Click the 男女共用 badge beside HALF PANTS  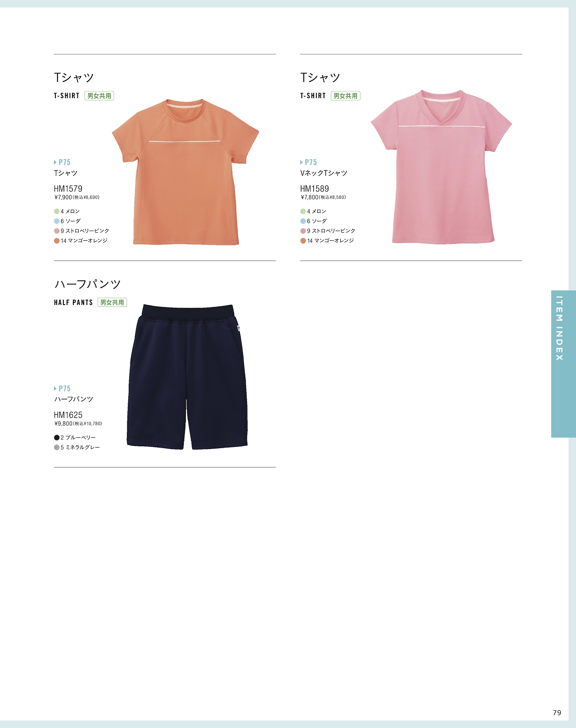[112, 302]
